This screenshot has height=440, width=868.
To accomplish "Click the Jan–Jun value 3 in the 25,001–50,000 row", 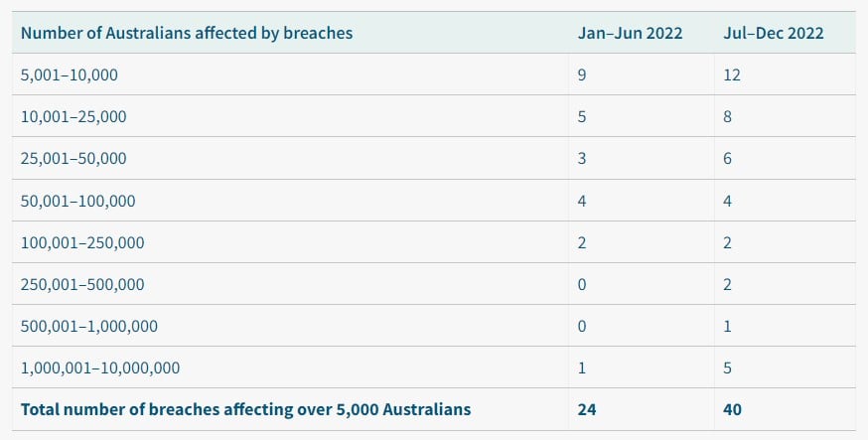I will click(582, 158).
